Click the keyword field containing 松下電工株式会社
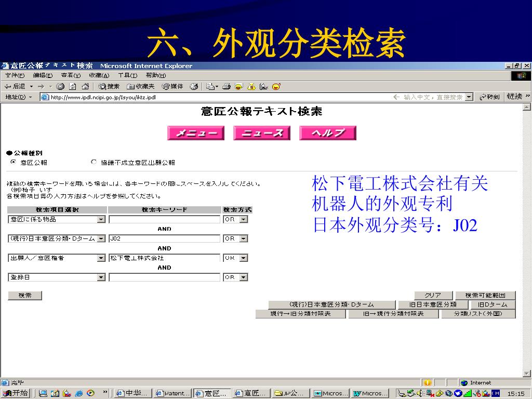This screenshot has height=399, width=532. point(165,258)
